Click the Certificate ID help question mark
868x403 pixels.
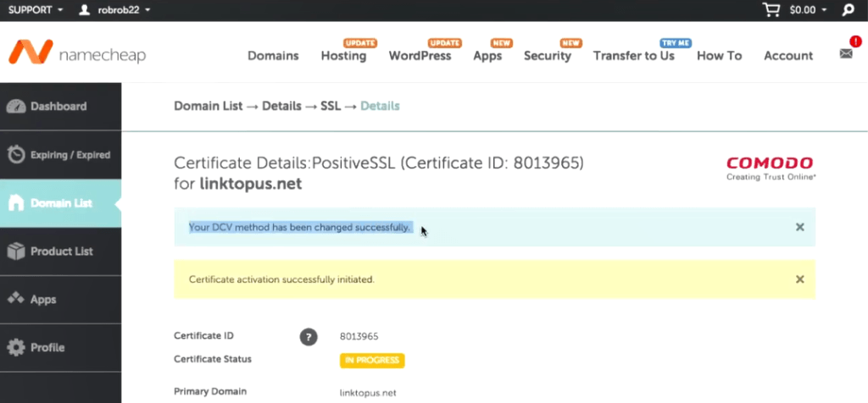click(309, 337)
